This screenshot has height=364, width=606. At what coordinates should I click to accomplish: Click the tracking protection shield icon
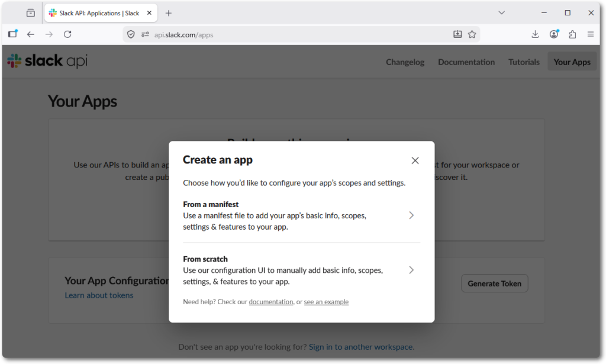(131, 34)
